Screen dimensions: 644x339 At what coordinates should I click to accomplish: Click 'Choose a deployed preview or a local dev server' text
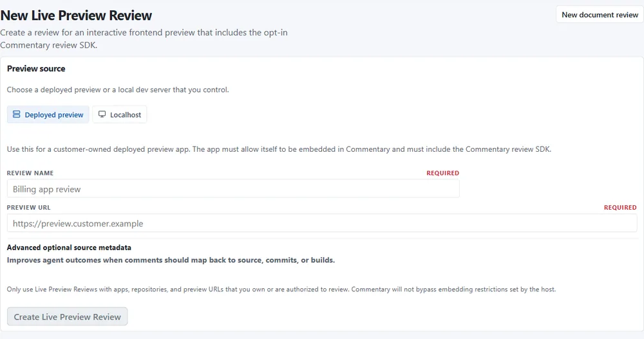[x=118, y=90]
